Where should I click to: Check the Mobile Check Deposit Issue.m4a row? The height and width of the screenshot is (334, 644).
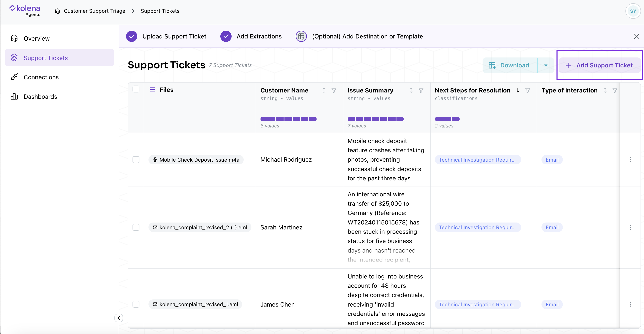[x=136, y=160]
